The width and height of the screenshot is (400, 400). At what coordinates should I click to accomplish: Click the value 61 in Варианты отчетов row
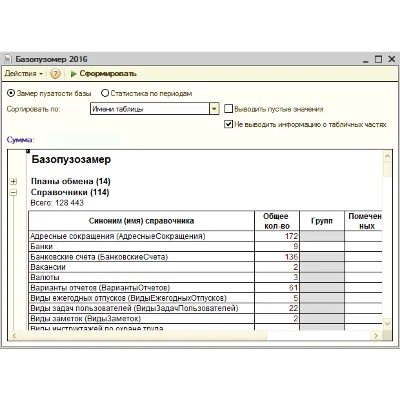point(293,288)
